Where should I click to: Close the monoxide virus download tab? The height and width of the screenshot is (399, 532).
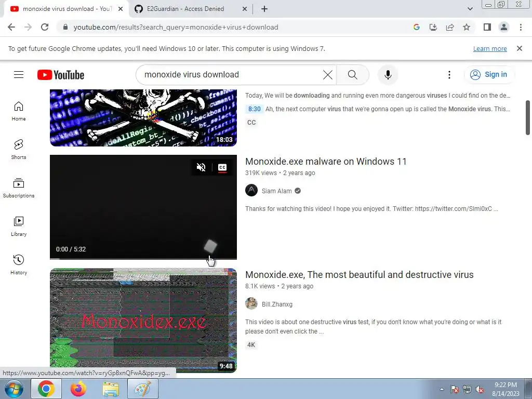click(x=121, y=9)
